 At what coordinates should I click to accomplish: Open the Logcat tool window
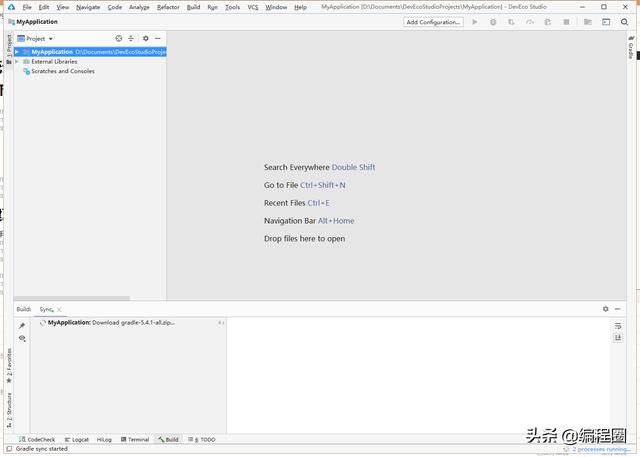click(77, 439)
